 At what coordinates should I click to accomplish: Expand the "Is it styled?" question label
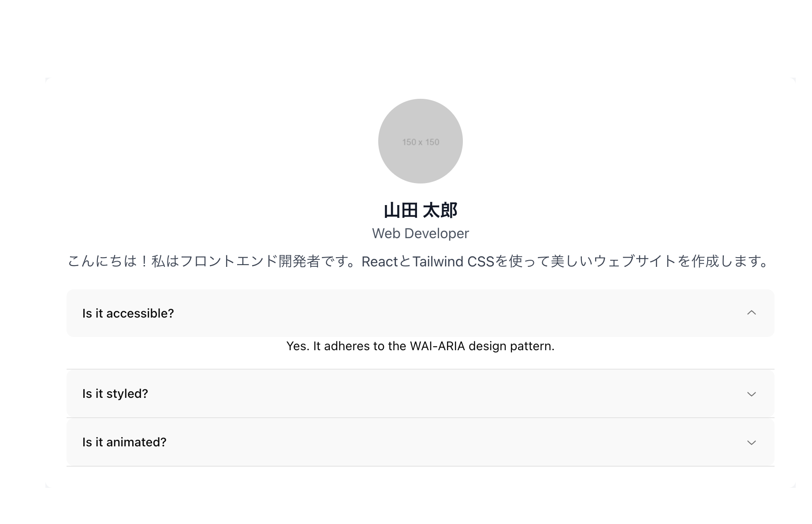115,393
